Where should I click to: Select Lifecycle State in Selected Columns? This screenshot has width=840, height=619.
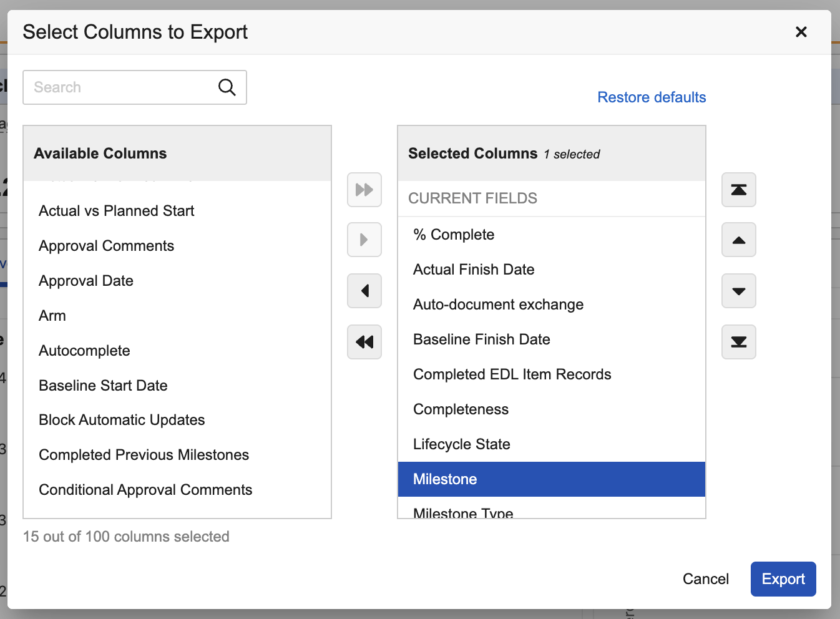click(462, 444)
